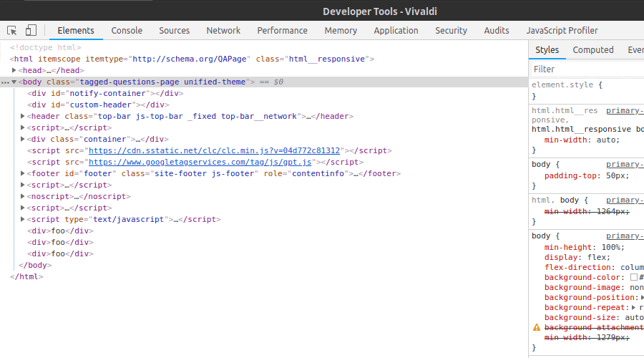This screenshot has height=358, width=644.
Task: Select the div id custom-header node
Action: coord(98,105)
